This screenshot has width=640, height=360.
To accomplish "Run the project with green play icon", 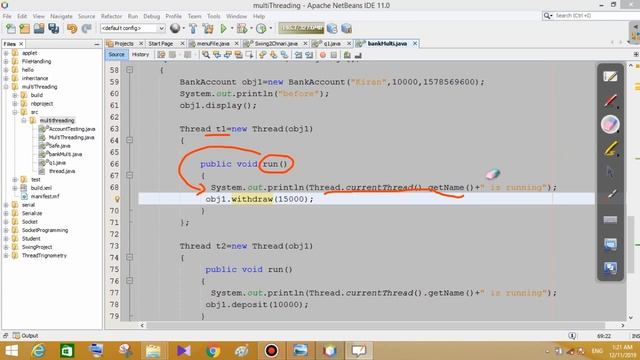I will point(223,29).
